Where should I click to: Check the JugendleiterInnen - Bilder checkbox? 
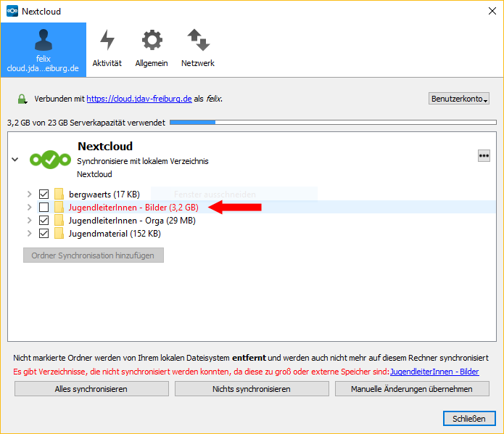tap(44, 207)
